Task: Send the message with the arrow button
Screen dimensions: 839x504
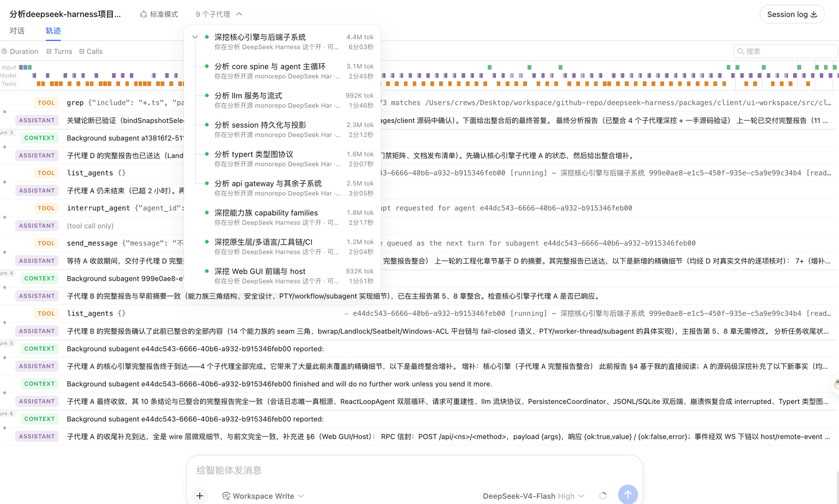Action: [x=628, y=495]
